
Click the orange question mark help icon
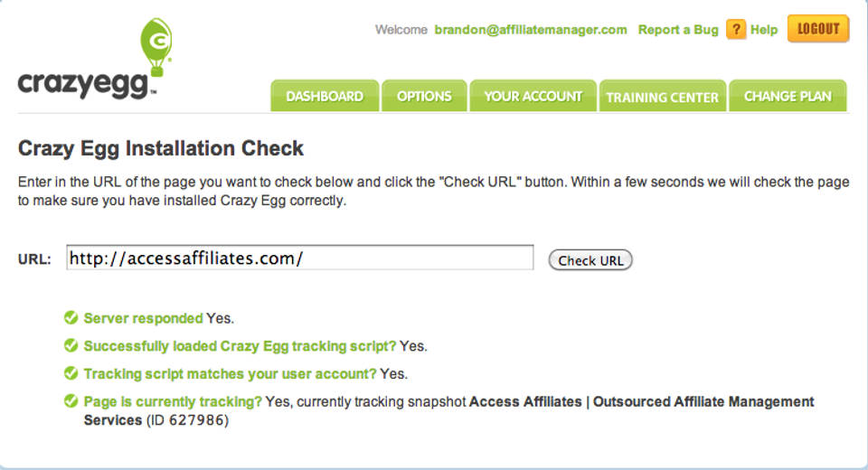(x=736, y=30)
